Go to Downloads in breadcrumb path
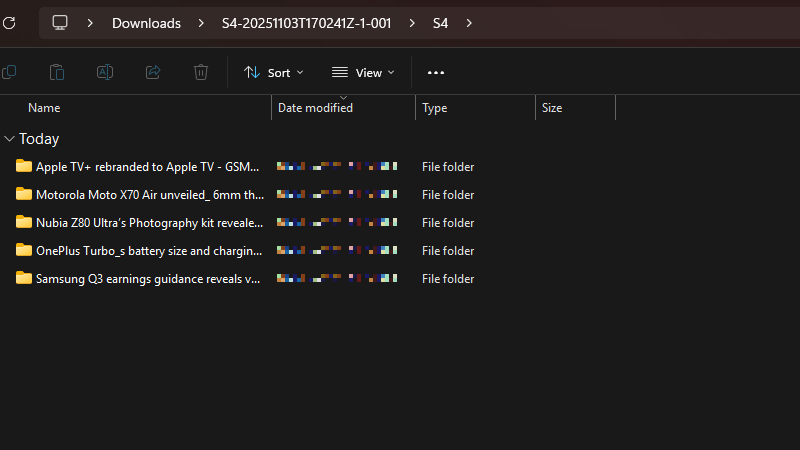Image resolution: width=800 pixels, height=450 pixels. point(146,22)
